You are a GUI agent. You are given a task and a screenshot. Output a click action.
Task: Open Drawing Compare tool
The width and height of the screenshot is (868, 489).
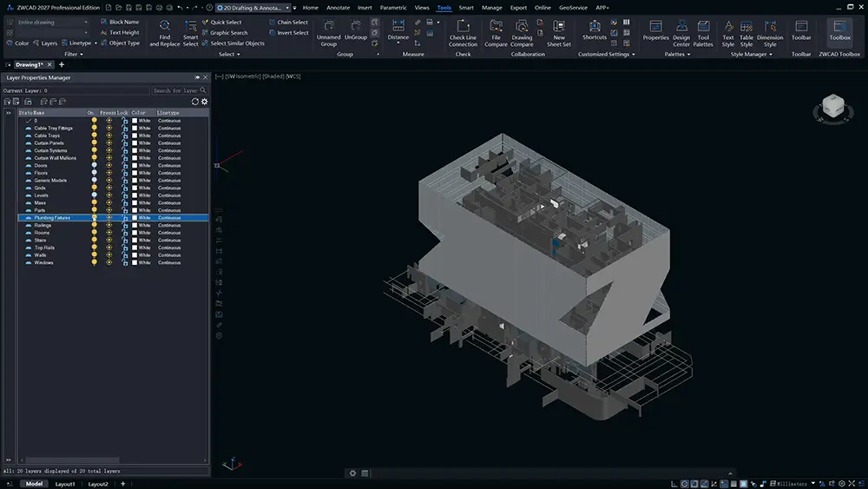pyautogui.click(x=522, y=33)
